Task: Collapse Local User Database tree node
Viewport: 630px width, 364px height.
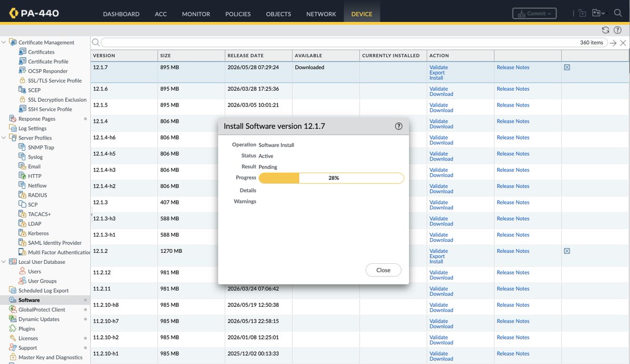Action: [4, 262]
